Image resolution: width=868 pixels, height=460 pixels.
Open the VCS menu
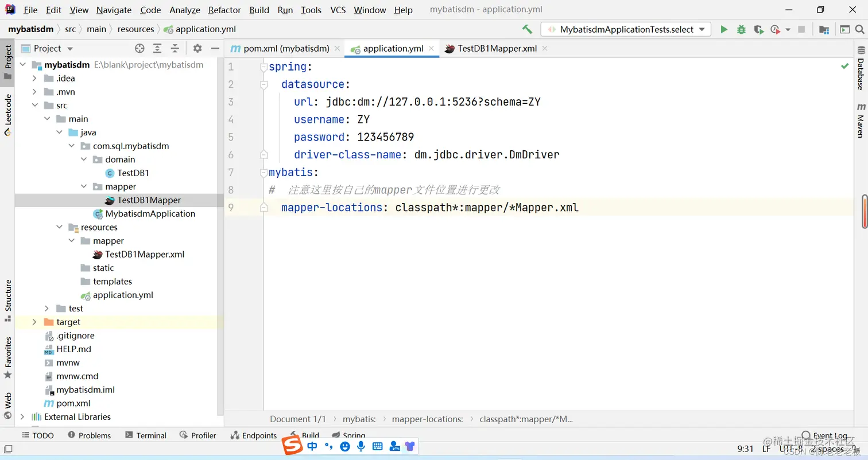click(338, 10)
